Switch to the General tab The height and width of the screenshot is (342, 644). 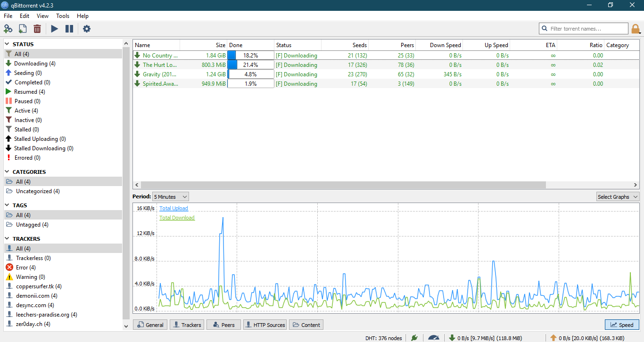(150, 325)
